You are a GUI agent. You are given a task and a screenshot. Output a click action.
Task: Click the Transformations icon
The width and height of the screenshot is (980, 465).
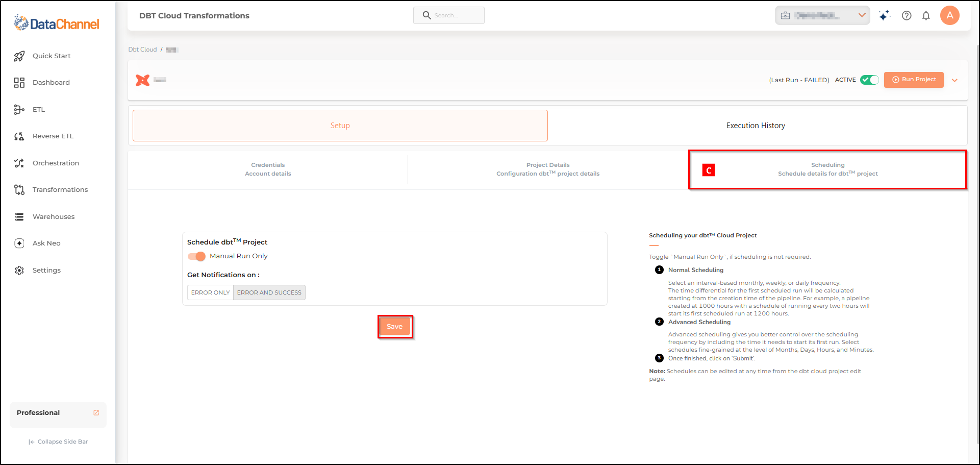click(19, 190)
